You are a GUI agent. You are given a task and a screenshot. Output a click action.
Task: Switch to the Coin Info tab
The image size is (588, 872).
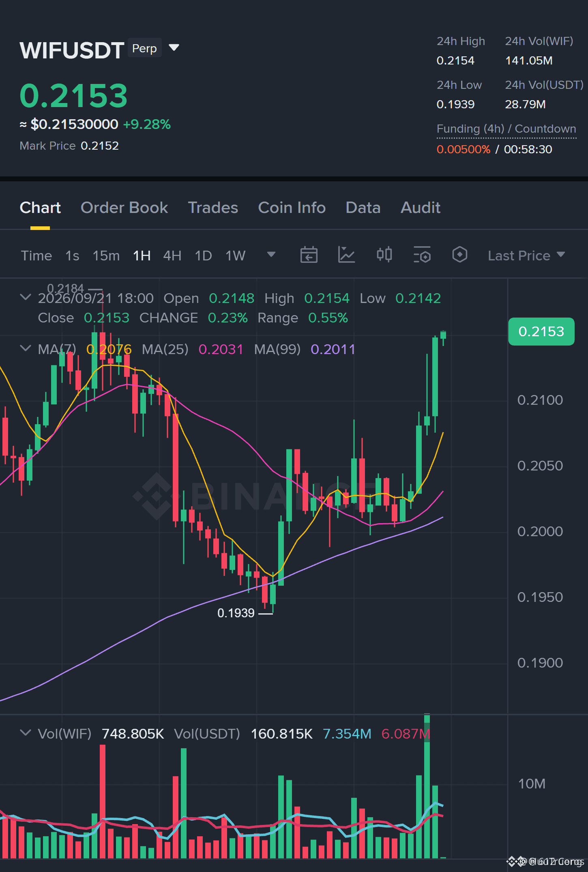coord(292,208)
